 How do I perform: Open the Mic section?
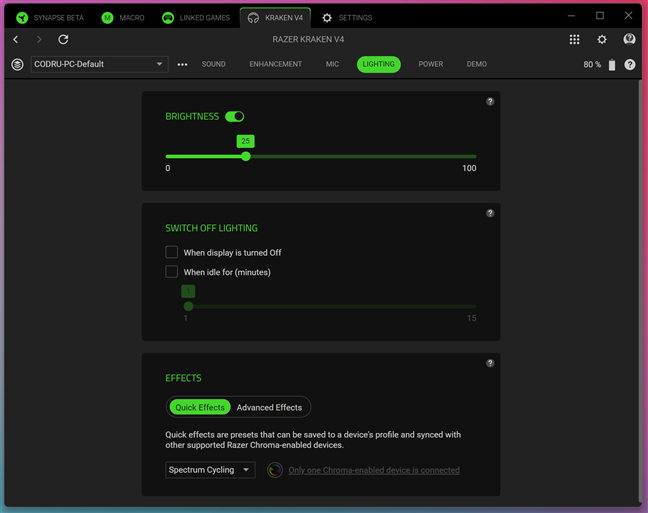pos(332,64)
